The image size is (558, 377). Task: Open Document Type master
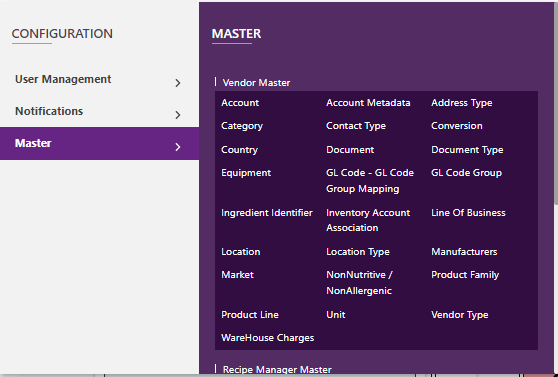click(x=467, y=150)
